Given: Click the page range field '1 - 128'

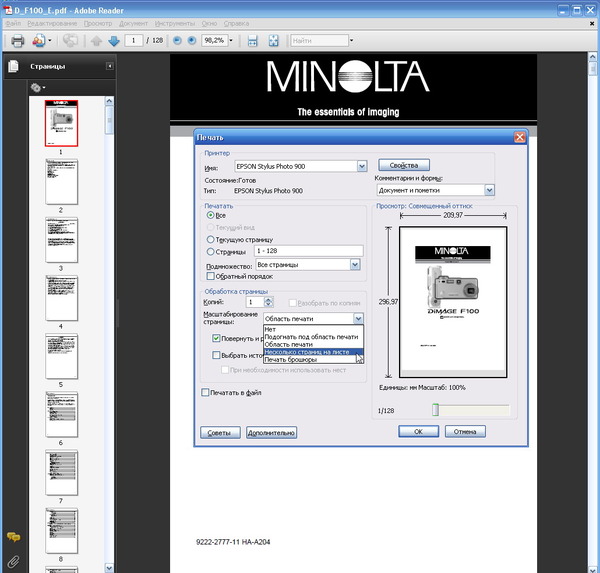Looking at the screenshot, I should 308,251.
